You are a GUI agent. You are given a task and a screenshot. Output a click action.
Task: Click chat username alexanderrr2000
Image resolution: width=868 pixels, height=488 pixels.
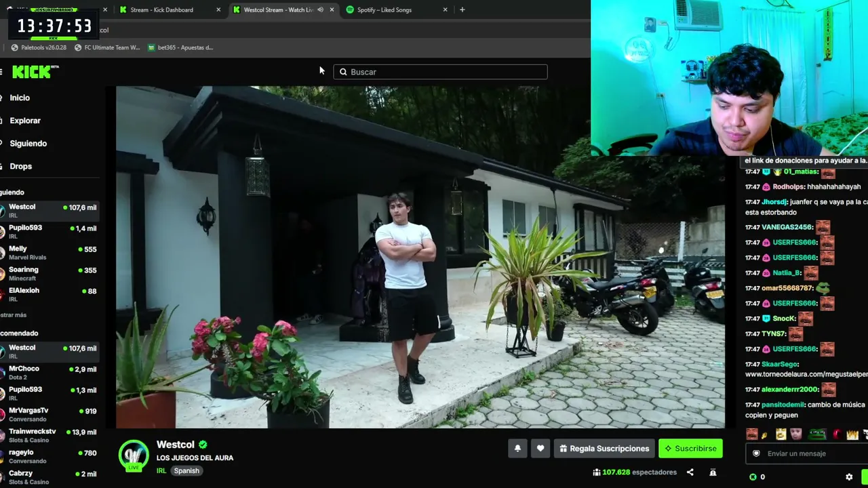pyautogui.click(x=790, y=389)
